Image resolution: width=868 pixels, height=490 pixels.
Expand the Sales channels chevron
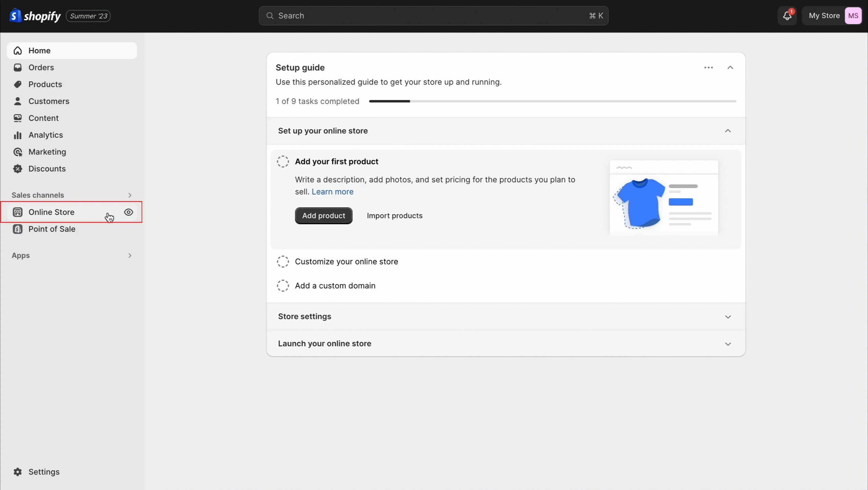(x=130, y=195)
